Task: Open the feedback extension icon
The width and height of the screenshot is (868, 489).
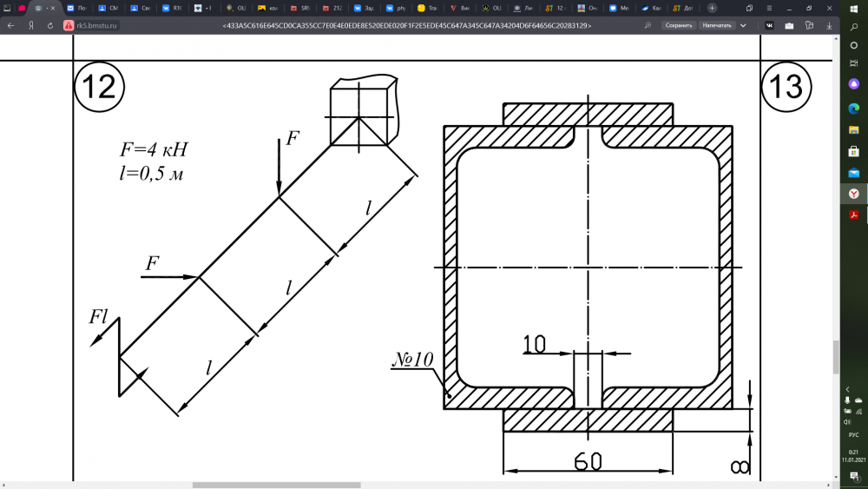Action: pos(809,25)
